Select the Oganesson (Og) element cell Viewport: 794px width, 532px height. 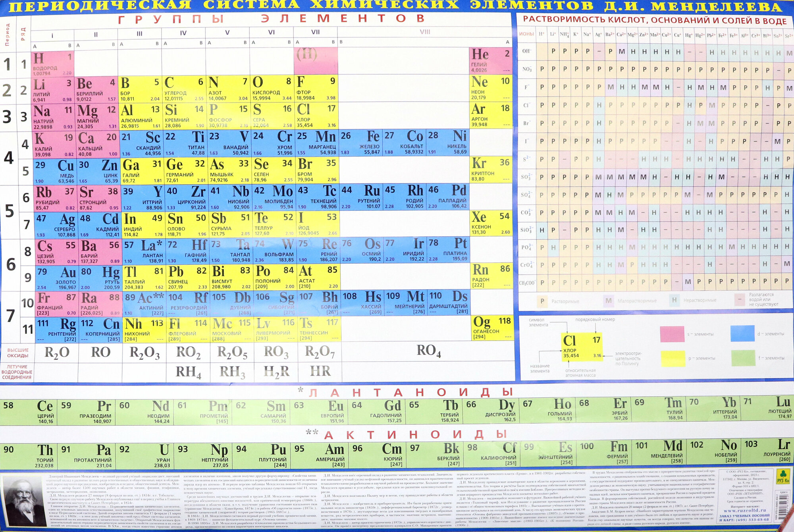coord(492,328)
